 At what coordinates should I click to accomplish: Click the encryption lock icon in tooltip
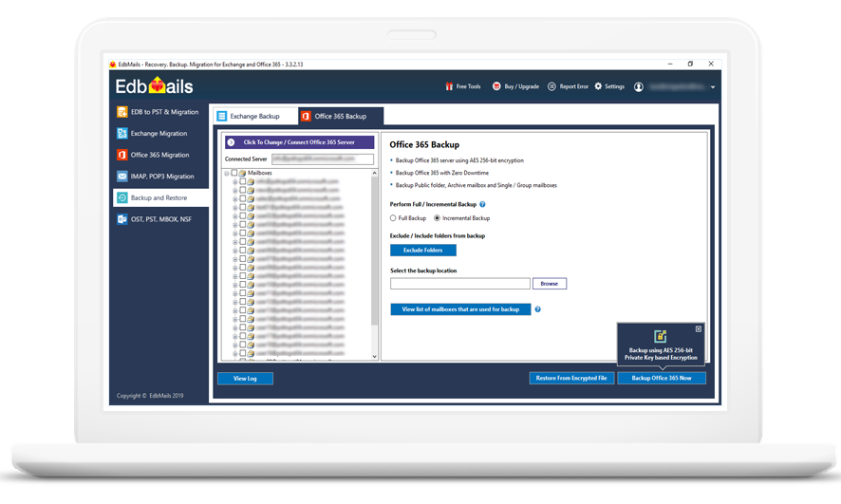click(x=661, y=336)
